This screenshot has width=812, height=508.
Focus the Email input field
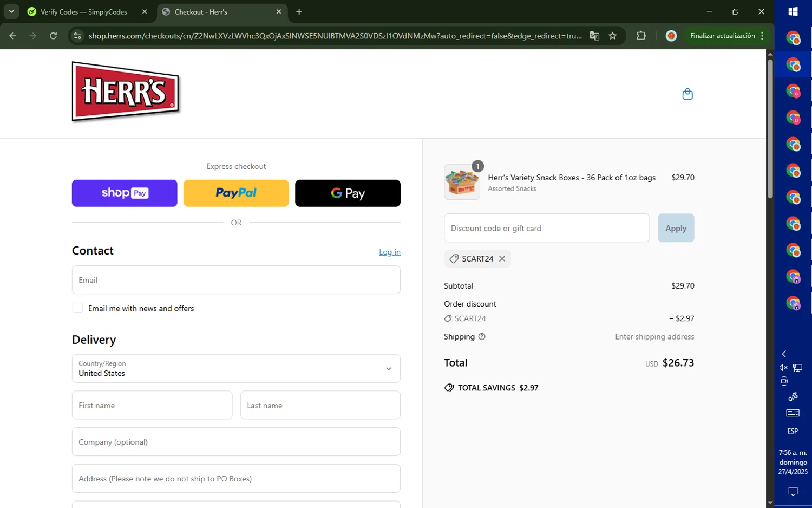click(236, 280)
